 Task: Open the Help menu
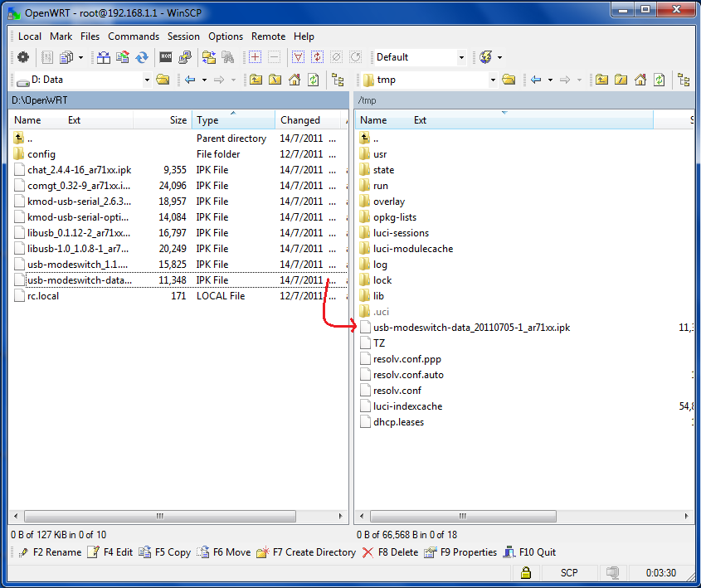(304, 36)
